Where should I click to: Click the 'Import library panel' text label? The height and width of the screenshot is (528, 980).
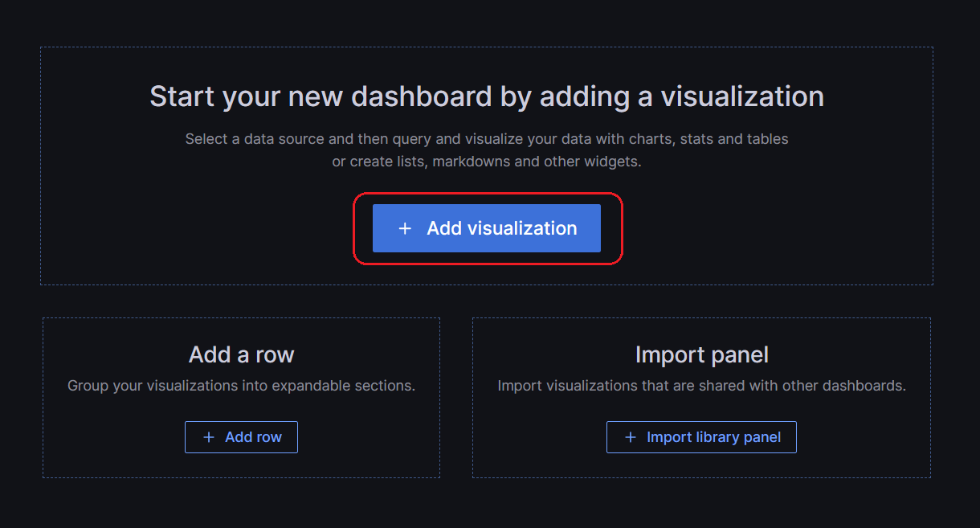pyautogui.click(x=713, y=437)
